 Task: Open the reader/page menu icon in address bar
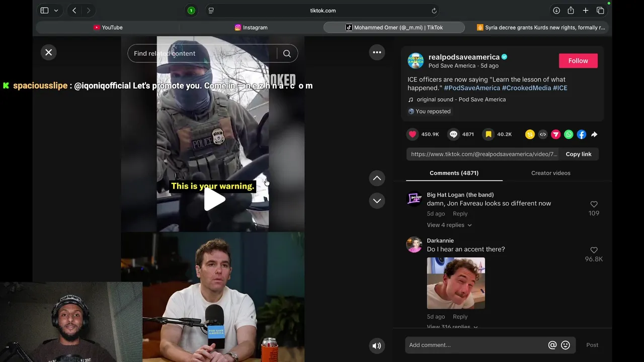211,11
